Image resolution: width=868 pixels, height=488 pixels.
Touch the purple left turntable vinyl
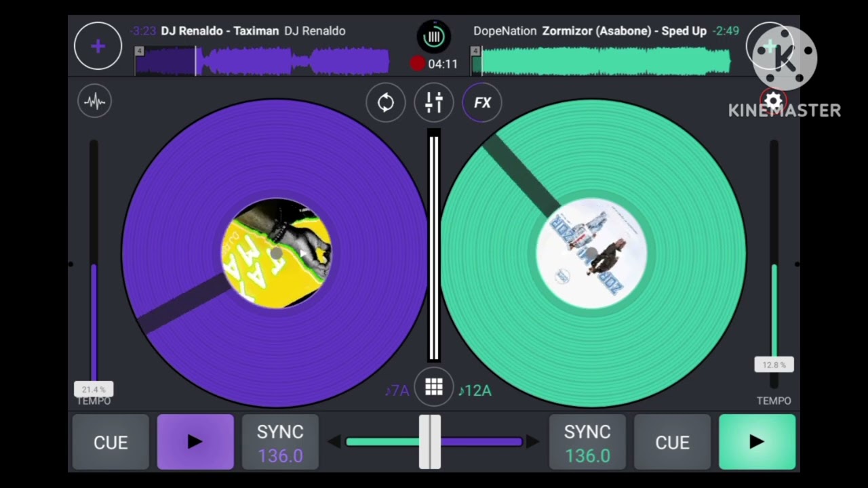click(275, 253)
